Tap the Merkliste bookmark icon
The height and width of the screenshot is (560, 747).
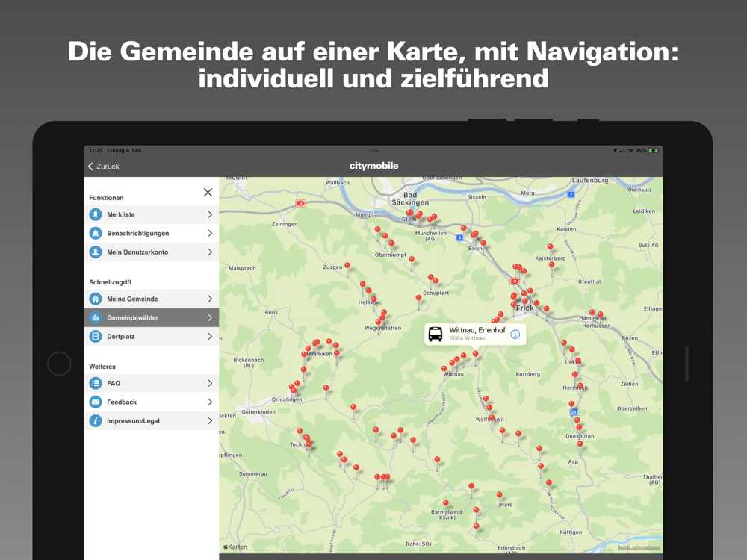[x=96, y=214]
